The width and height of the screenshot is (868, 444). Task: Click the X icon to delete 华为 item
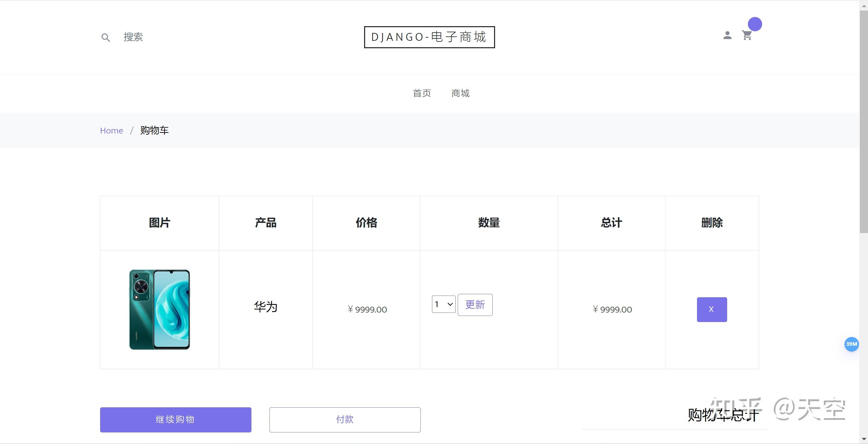[x=712, y=309]
